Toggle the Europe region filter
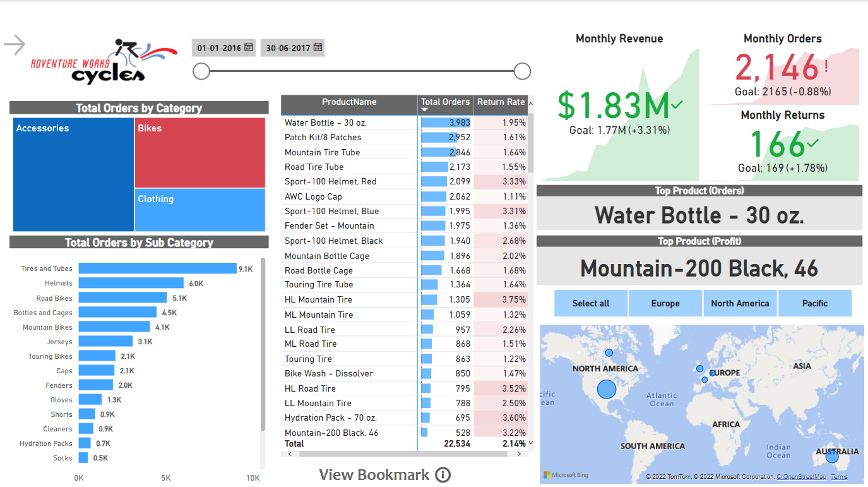The width and height of the screenshot is (868, 487). click(x=665, y=303)
